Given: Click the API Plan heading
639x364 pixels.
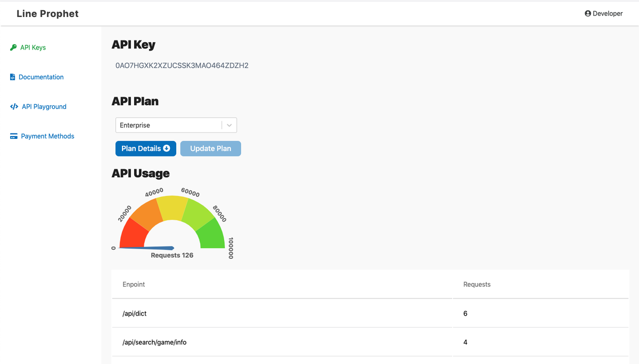Looking at the screenshot, I should click(135, 101).
